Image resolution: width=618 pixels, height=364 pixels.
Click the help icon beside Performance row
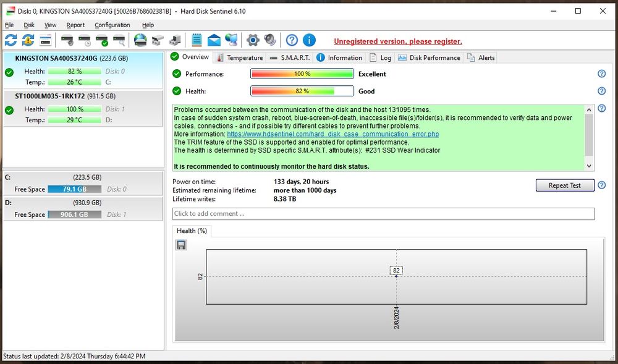pos(601,74)
